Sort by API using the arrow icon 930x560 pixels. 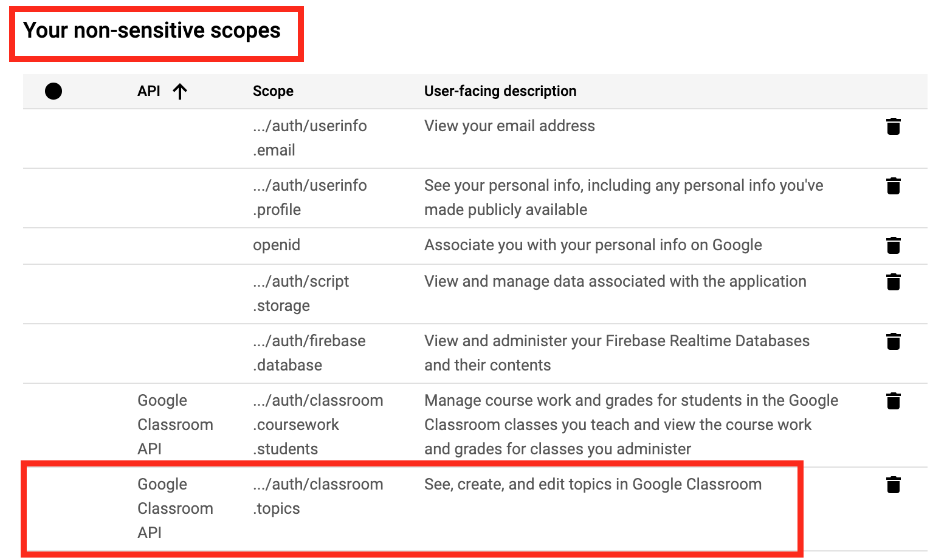(179, 92)
